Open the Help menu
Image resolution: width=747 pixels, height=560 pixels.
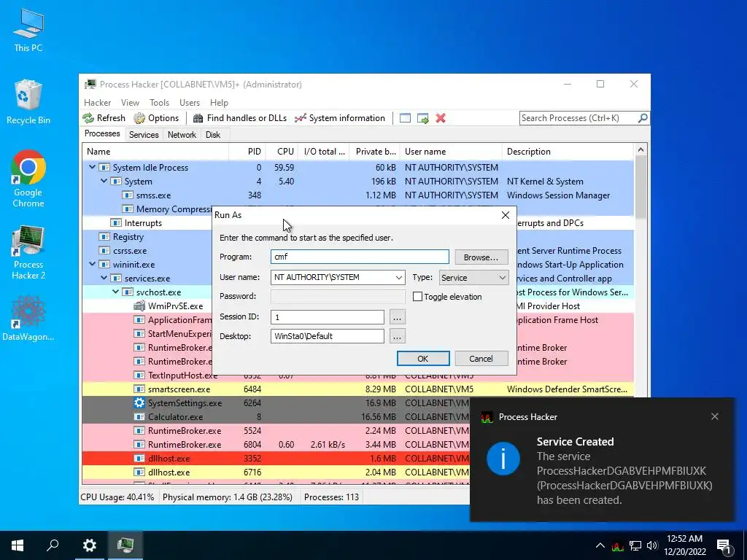click(219, 102)
